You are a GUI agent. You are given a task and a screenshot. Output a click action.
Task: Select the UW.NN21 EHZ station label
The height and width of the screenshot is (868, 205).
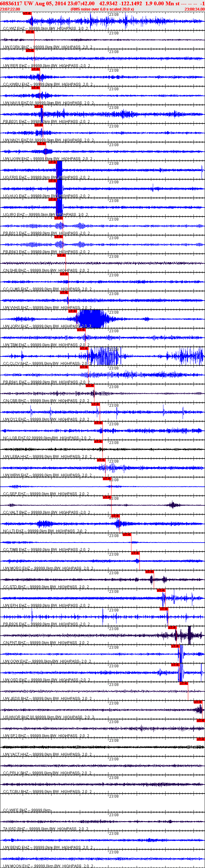[48, 140]
